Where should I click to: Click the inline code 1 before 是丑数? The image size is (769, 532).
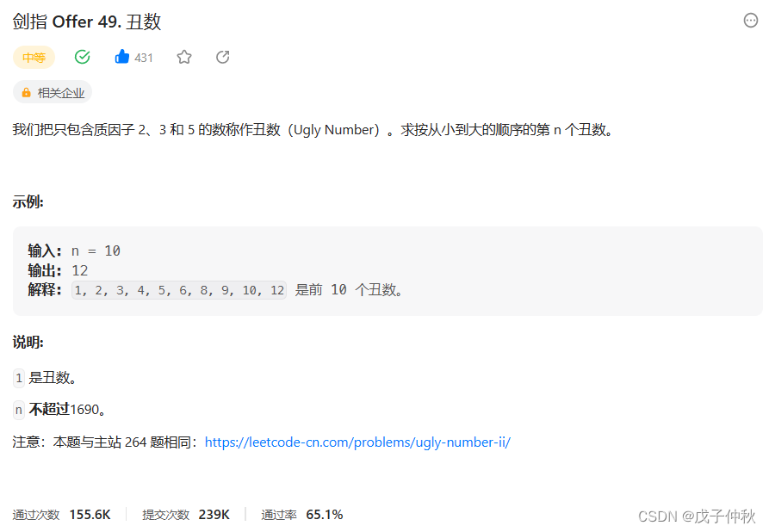19,378
